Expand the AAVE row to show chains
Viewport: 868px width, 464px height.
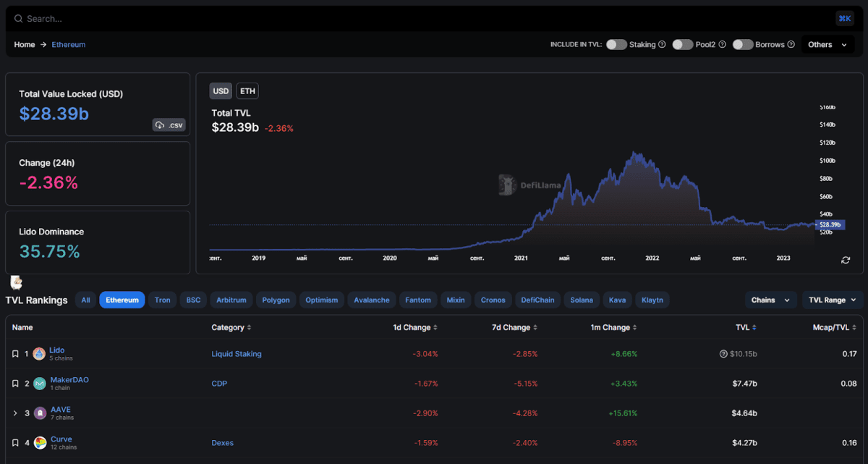tap(14, 413)
